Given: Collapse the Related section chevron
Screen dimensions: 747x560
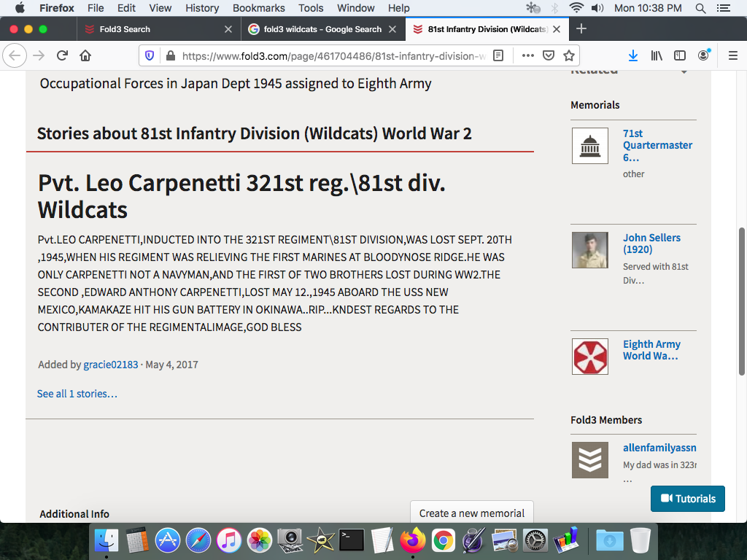Looking at the screenshot, I should coord(684,71).
